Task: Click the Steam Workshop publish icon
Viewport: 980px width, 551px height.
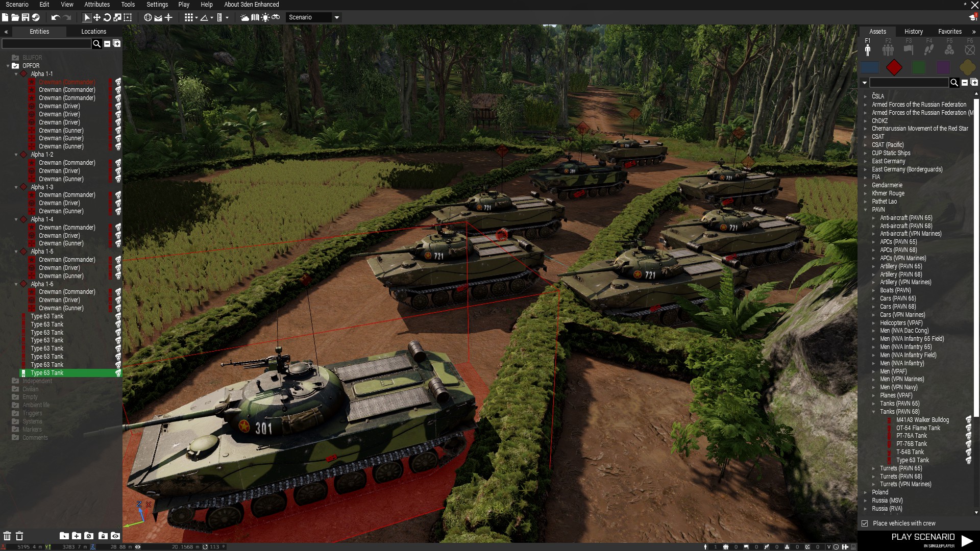Action: pos(36,17)
